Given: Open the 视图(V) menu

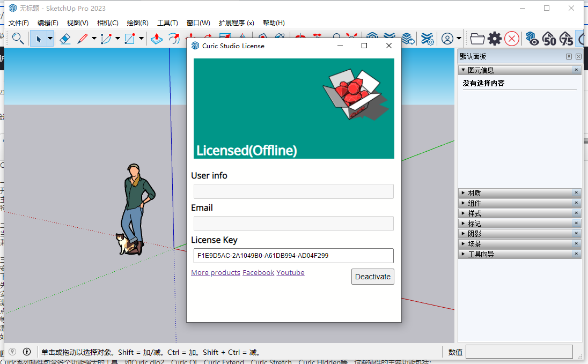Looking at the screenshot, I should pos(77,23).
